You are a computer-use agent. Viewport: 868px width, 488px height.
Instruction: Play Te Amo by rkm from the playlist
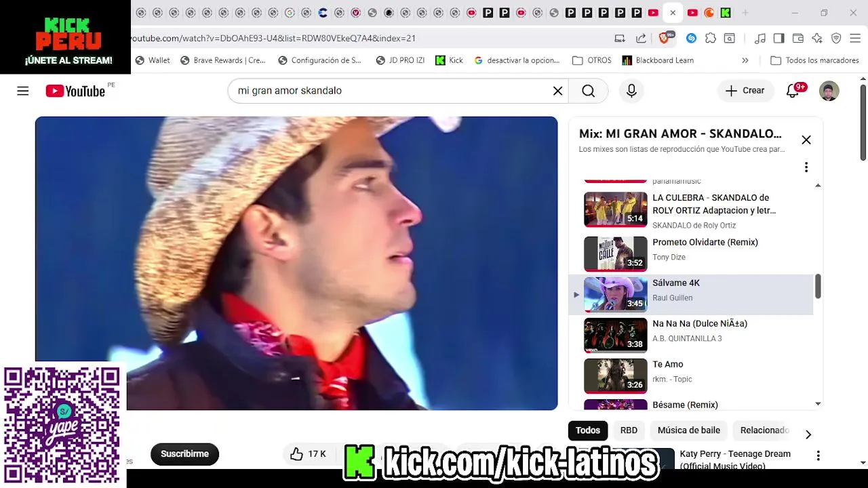pyautogui.click(x=690, y=375)
